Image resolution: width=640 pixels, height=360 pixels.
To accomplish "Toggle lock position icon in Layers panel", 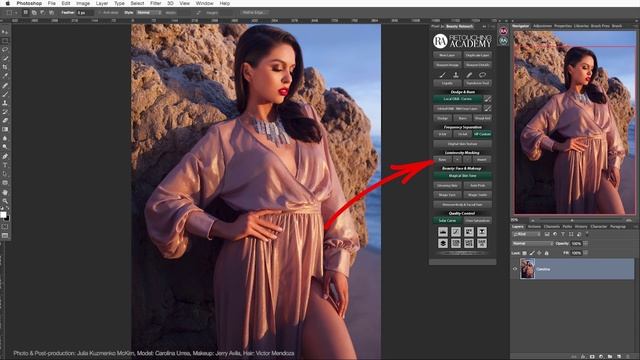I will [539, 253].
